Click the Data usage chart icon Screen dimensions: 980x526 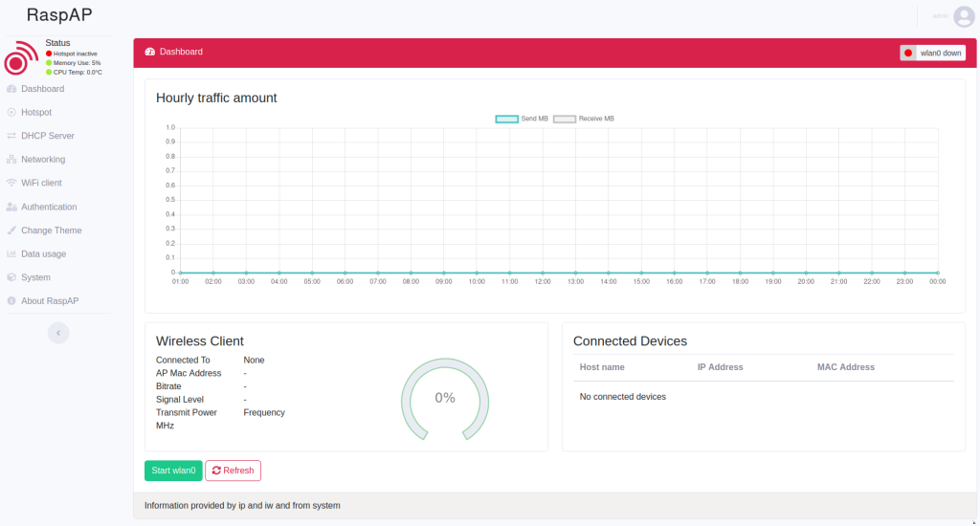tap(11, 254)
